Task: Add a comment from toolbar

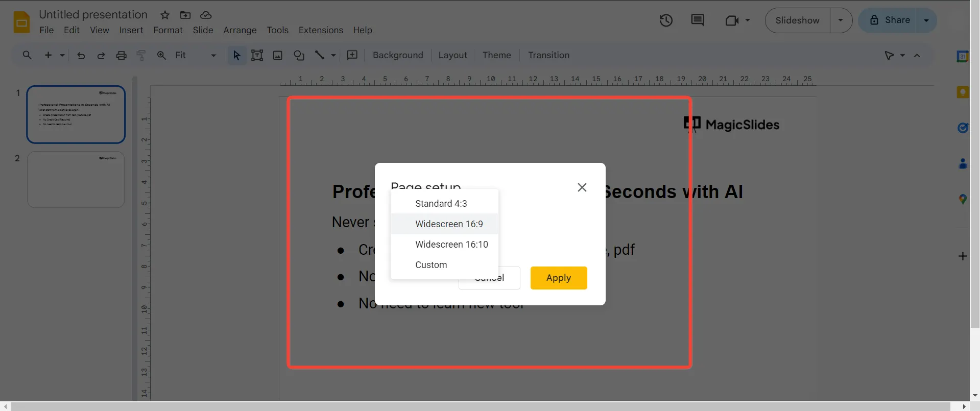Action: pos(352,55)
